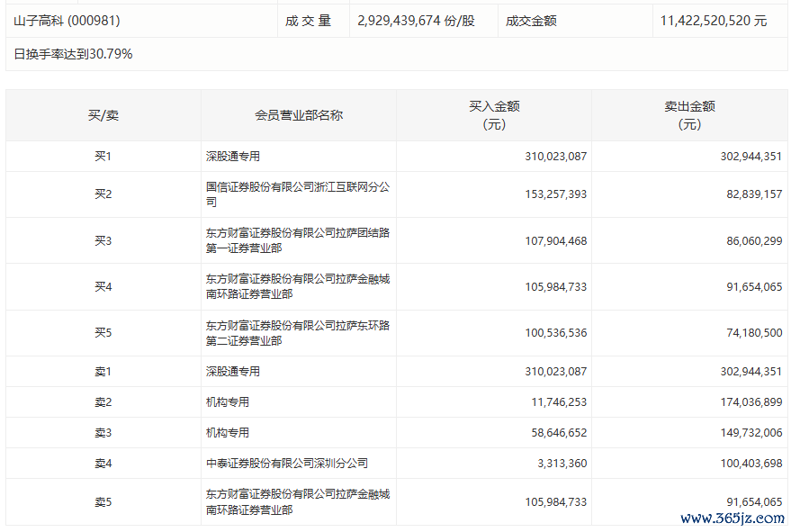
Task: Click 机构专用 in the 卖3 row
Action: click(228, 433)
